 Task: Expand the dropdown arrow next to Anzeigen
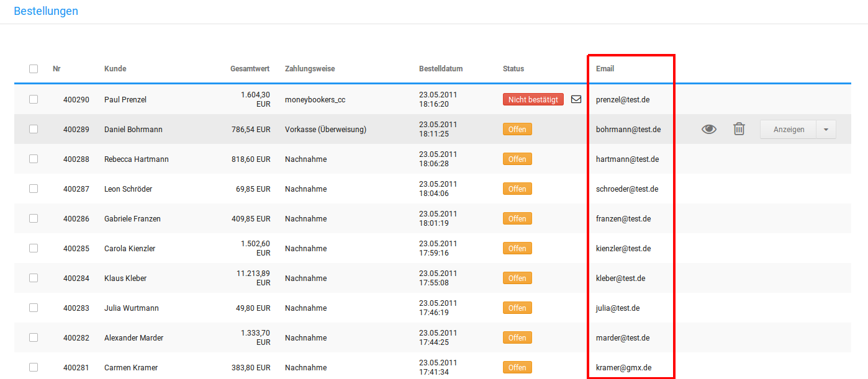(826, 130)
